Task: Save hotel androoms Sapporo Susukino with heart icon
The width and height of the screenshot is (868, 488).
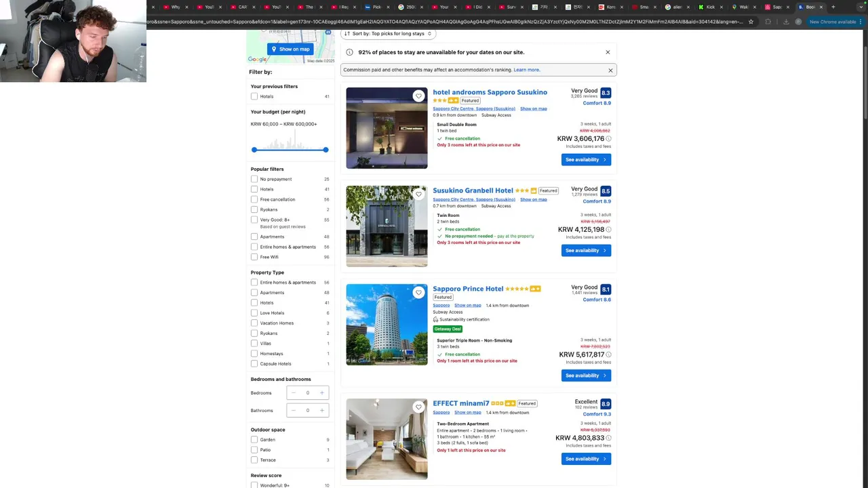Action: point(418,96)
